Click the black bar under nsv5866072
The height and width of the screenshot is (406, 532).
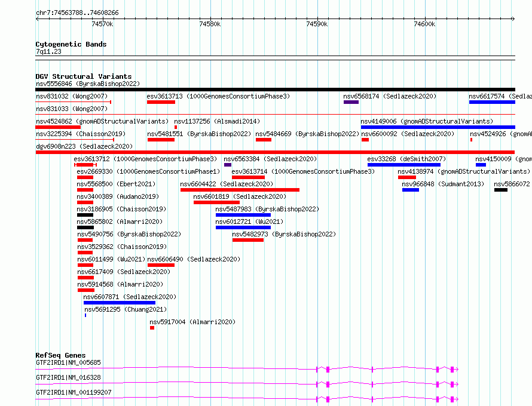[x=501, y=190]
